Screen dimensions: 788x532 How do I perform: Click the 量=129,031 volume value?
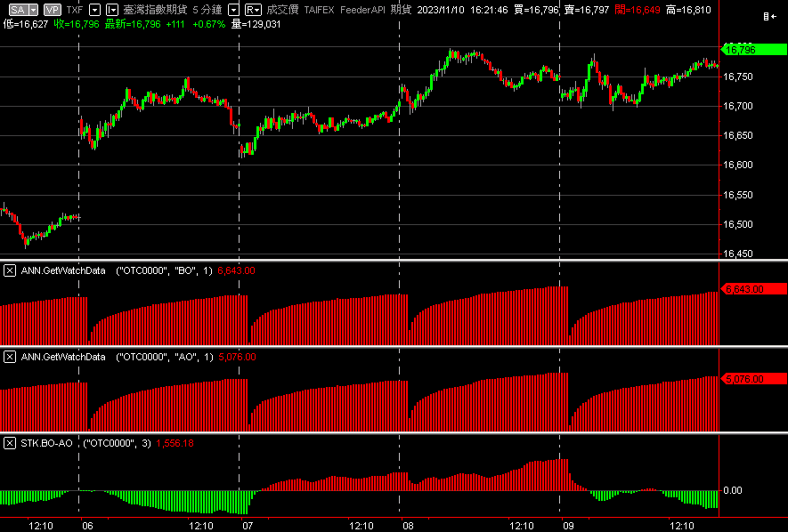coord(256,24)
